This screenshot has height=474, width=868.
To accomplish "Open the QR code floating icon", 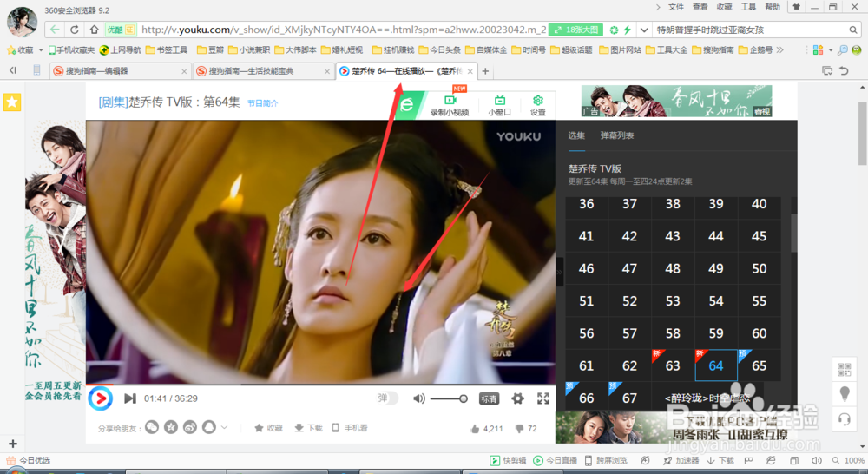I will tap(845, 369).
